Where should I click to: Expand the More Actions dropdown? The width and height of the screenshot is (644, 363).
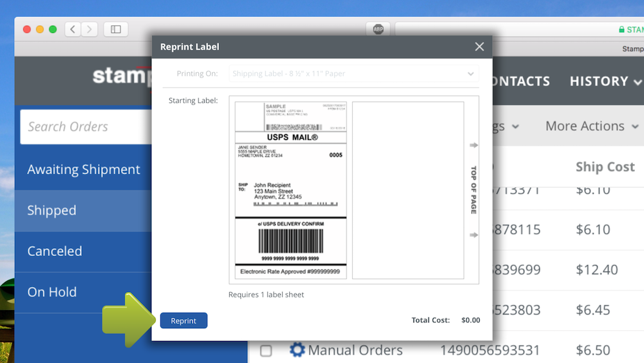click(591, 126)
